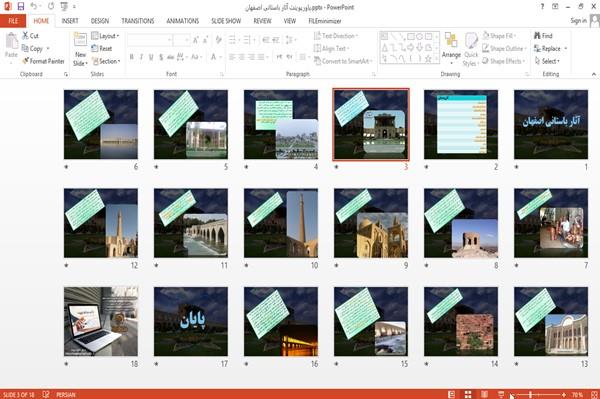Open the SLIDE SHOW tab
600x399 pixels.
pos(226,21)
